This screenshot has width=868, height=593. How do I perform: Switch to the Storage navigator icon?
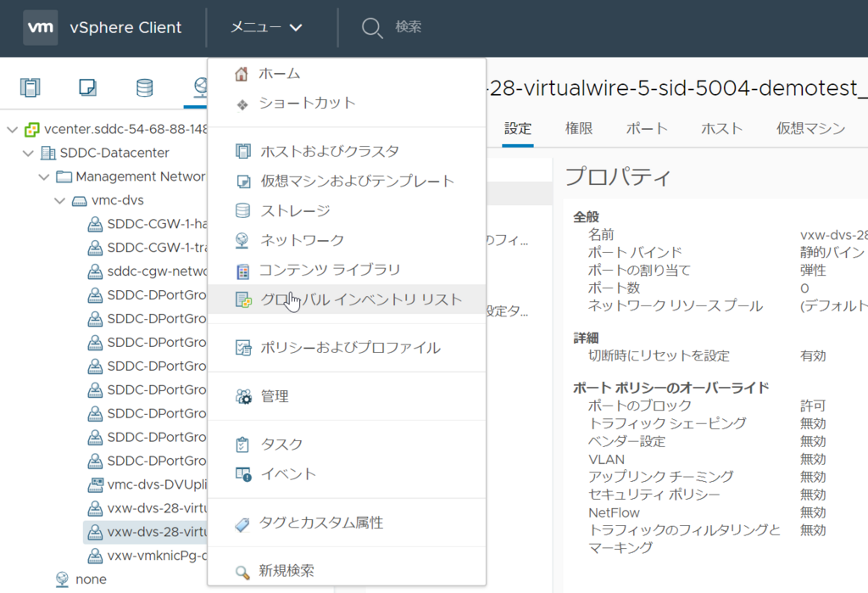145,87
